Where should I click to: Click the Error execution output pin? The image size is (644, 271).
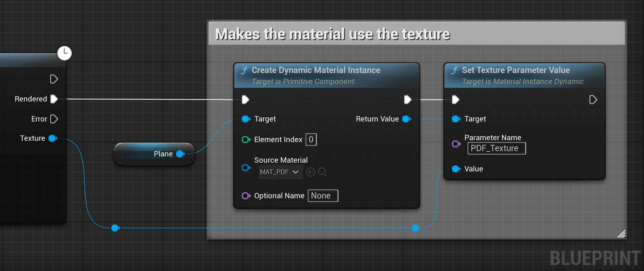[x=54, y=119]
